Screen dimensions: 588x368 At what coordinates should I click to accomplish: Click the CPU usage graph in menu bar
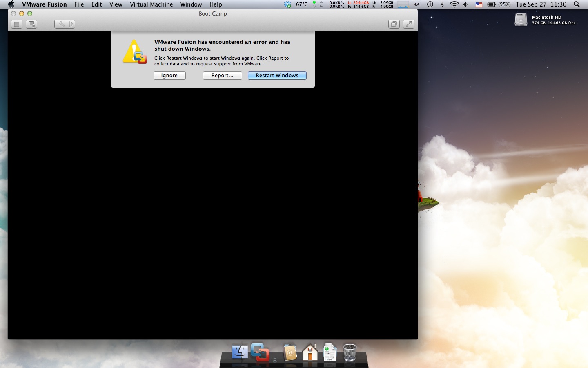point(403,4)
